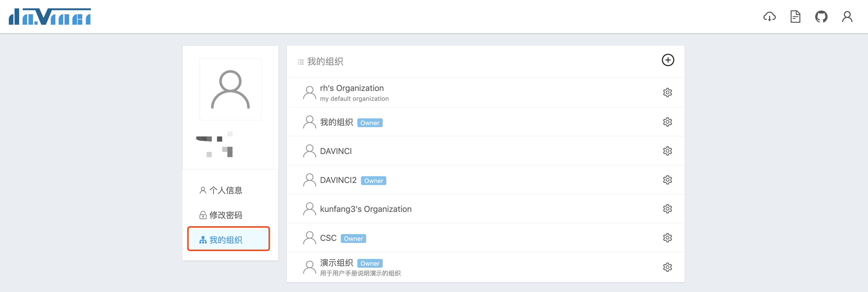Click the Davinci logo
868x292 pixels.
[x=50, y=17]
